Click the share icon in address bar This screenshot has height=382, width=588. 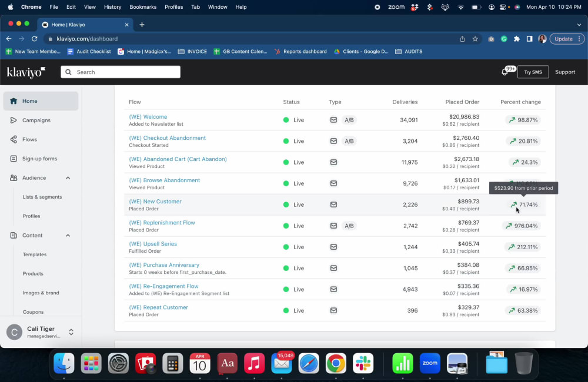point(462,39)
